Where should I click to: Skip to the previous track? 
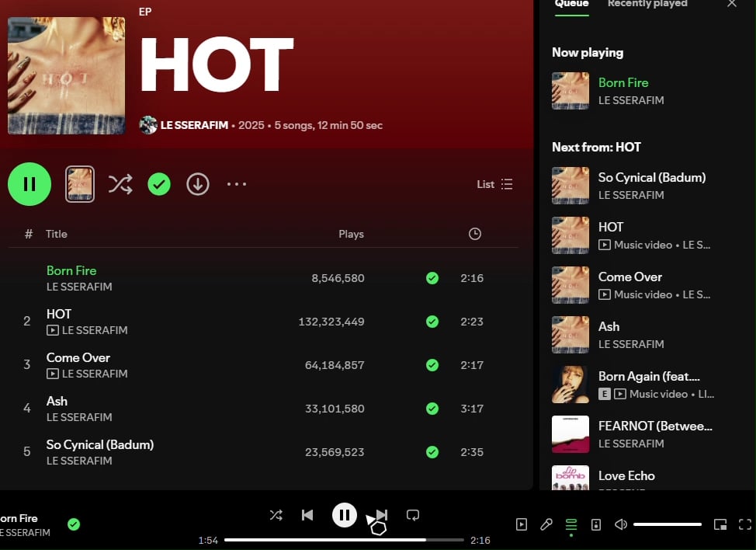click(x=307, y=515)
